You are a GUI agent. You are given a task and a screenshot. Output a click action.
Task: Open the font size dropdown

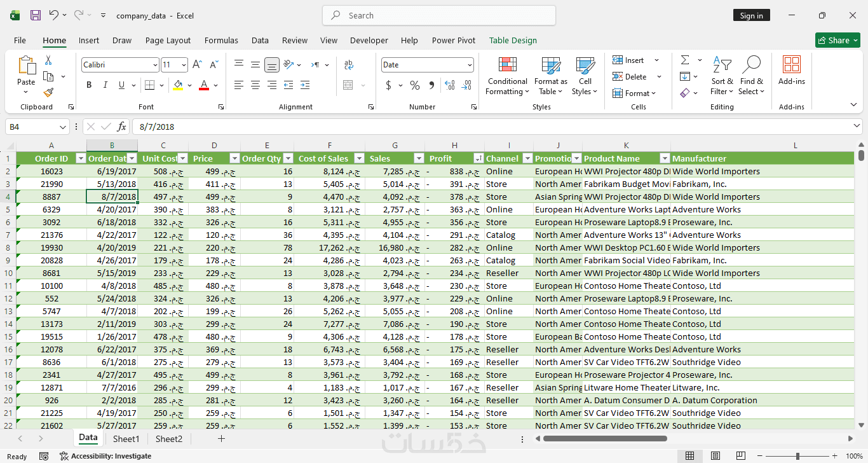point(184,65)
